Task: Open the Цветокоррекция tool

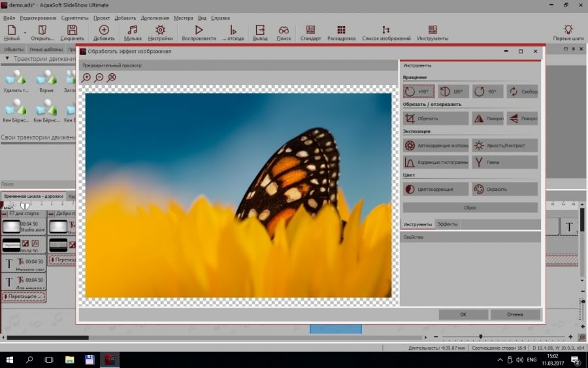Action: 436,190
